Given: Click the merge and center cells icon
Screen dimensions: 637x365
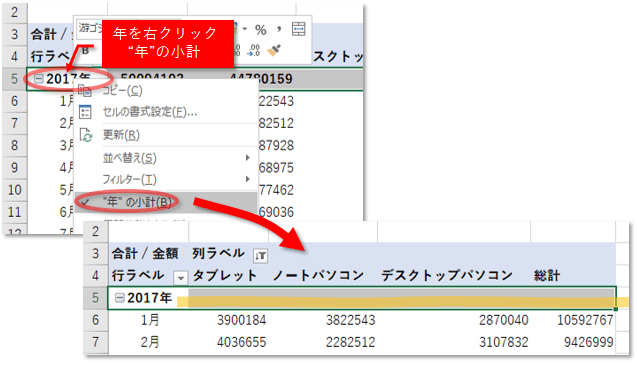Looking at the screenshot, I should click(x=299, y=29).
